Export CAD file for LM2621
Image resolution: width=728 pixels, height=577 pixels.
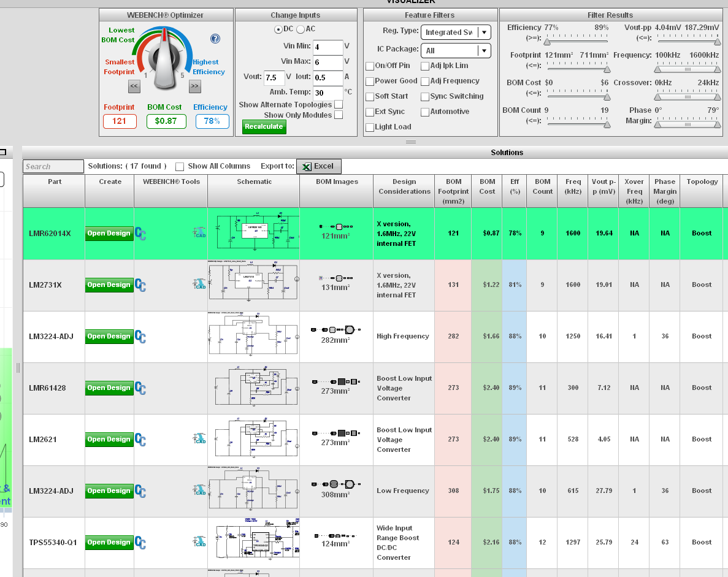(x=200, y=438)
